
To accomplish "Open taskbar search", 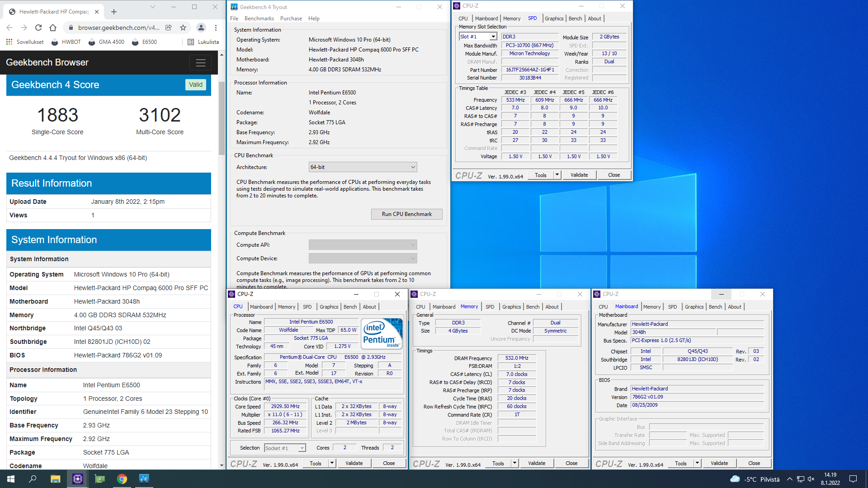I will (33, 479).
